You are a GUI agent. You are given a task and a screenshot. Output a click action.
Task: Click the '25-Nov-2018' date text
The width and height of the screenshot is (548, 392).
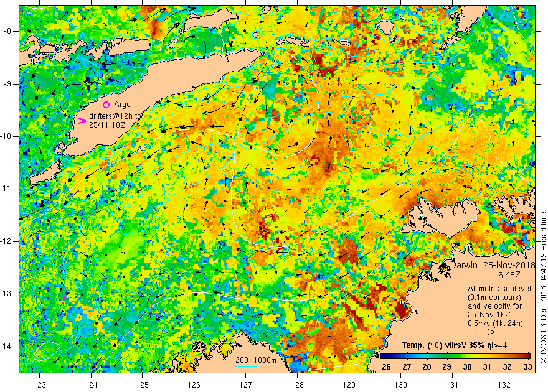pos(509,265)
